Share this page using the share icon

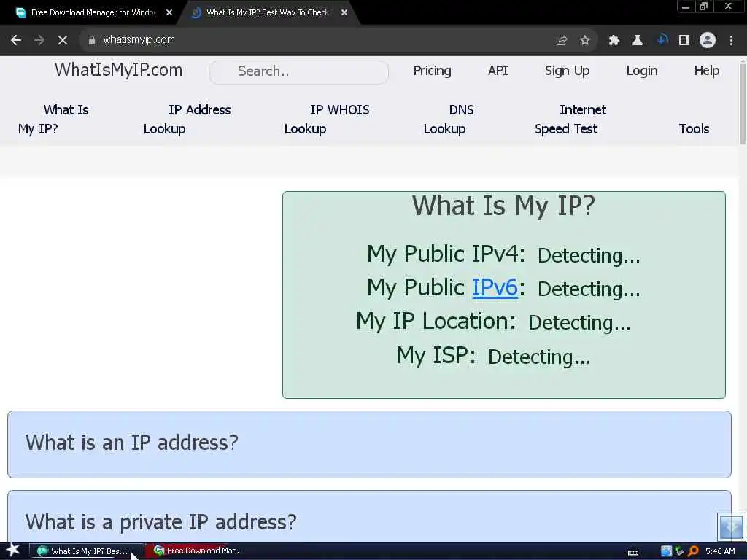pyautogui.click(x=562, y=41)
